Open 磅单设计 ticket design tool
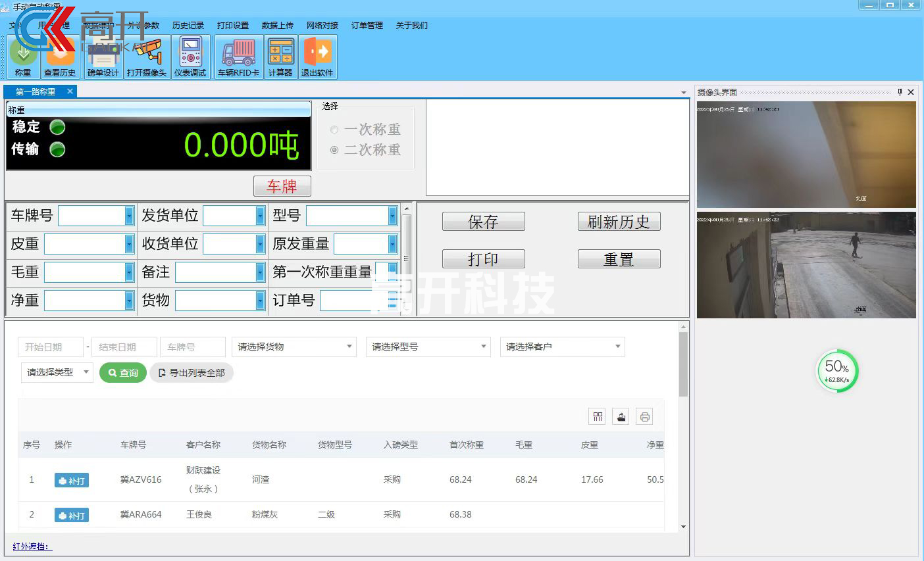The height and width of the screenshot is (561, 924). click(103, 57)
